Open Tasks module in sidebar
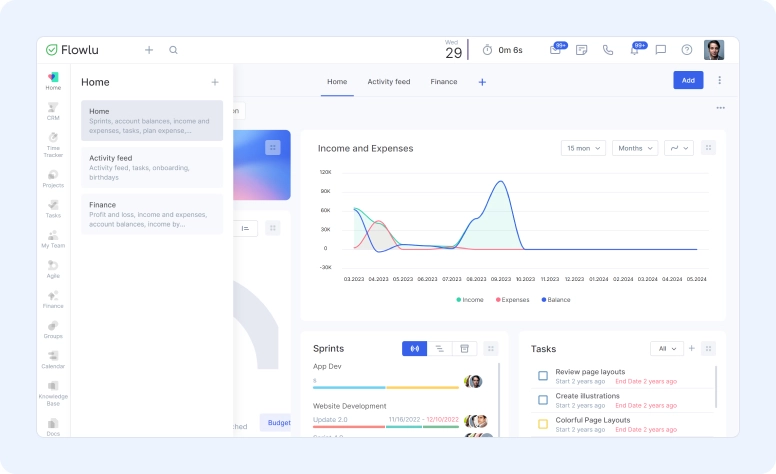 tap(53, 209)
